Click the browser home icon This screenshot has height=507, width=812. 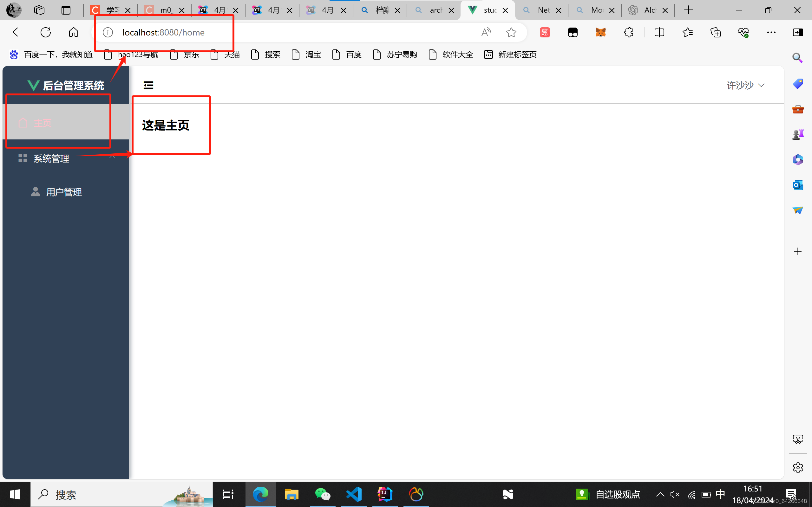(x=74, y=33)
